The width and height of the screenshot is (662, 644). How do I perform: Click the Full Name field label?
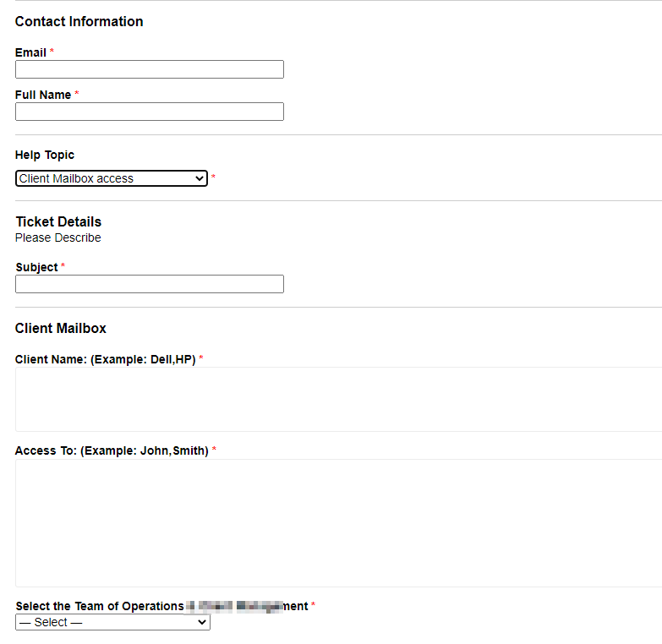[x=43, y=95]
